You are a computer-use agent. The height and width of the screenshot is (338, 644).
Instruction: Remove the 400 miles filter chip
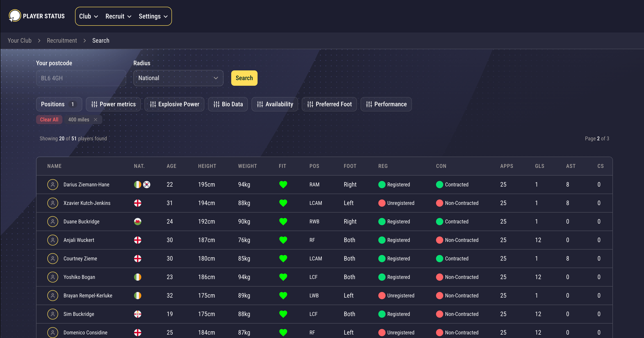pos(96,120)
